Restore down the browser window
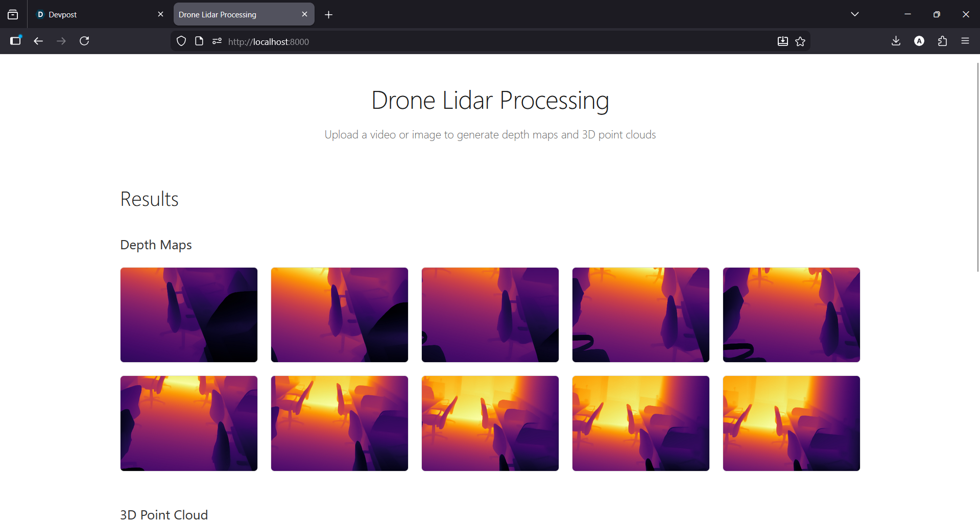 (x=937, y=14)
